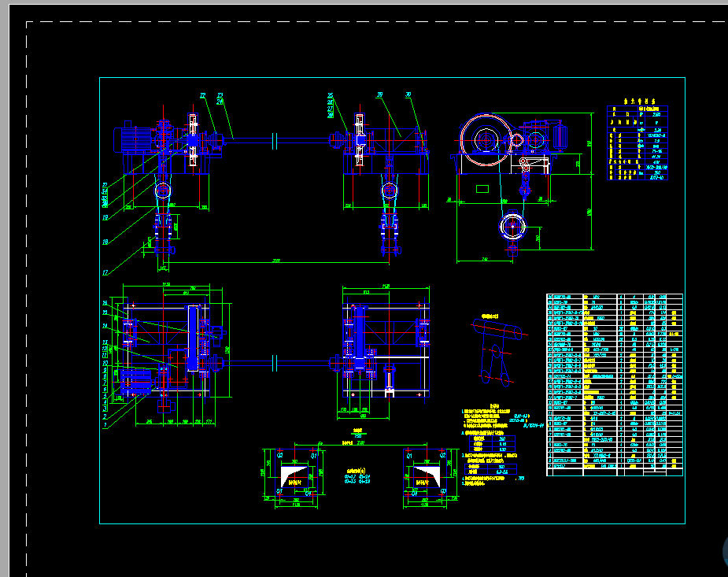Viewport: 728px width, 577px height.
Task: Select callout number 23 above the drive shaft
Action: 220,95
